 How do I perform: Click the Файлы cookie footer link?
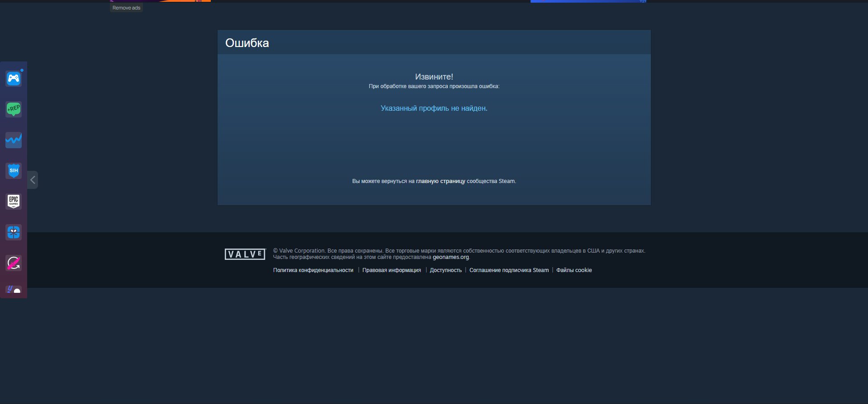pyautogui.click(x=574, y=270)
